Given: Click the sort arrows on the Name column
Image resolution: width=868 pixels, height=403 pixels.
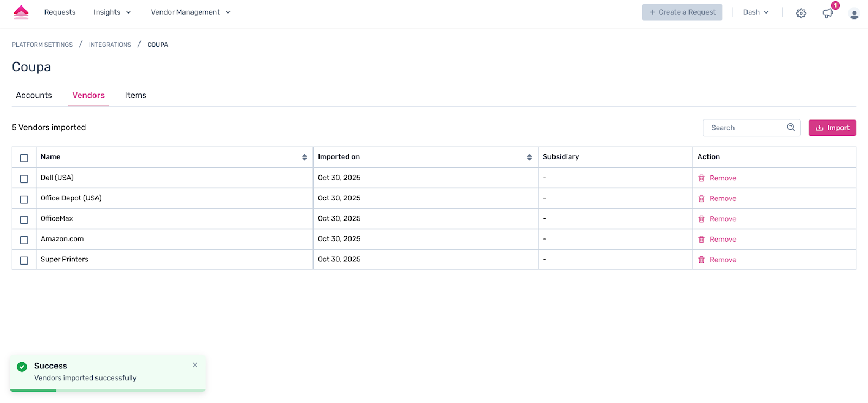Looking at the screenshot, I should 304,156.
